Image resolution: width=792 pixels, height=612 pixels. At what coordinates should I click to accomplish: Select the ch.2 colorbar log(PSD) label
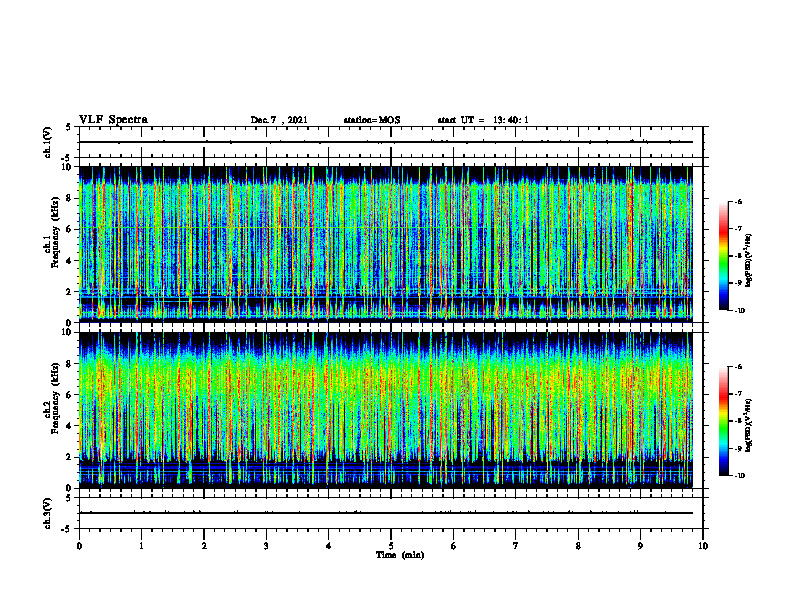coord(749,424)
